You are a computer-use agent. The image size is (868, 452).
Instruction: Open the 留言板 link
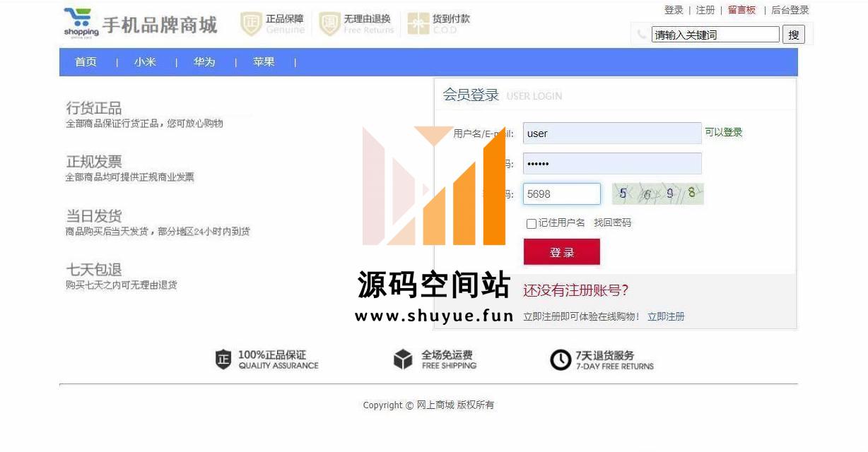tap(741, 10)
